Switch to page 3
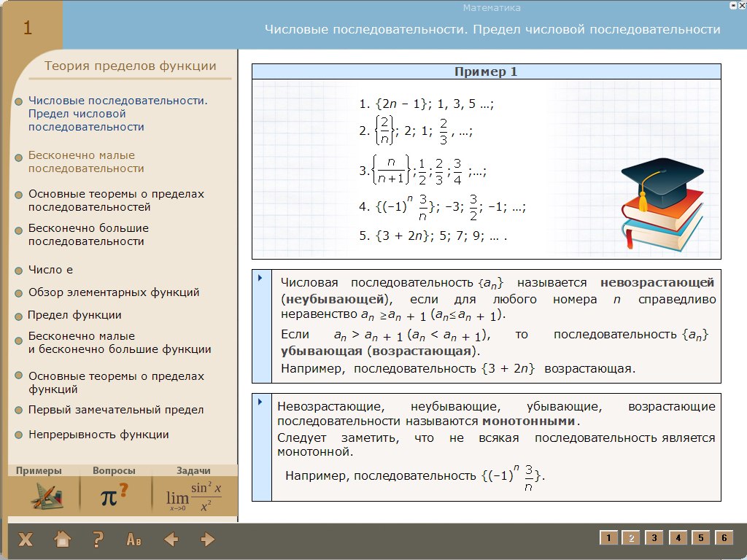The width and height of the screenshot is (747, 560). point(654,538)
